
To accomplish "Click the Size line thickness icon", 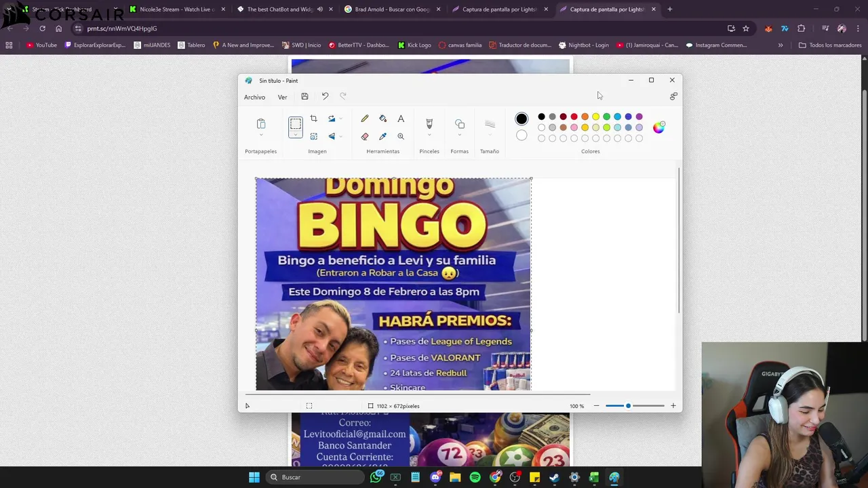I will point(490,123).
